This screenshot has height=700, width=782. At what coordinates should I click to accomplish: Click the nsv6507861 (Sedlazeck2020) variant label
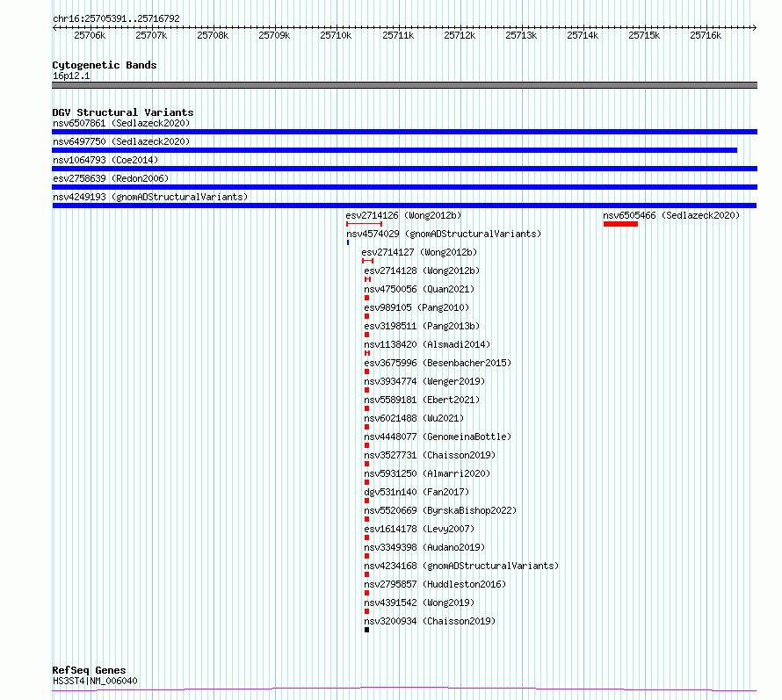coord(121,123)
